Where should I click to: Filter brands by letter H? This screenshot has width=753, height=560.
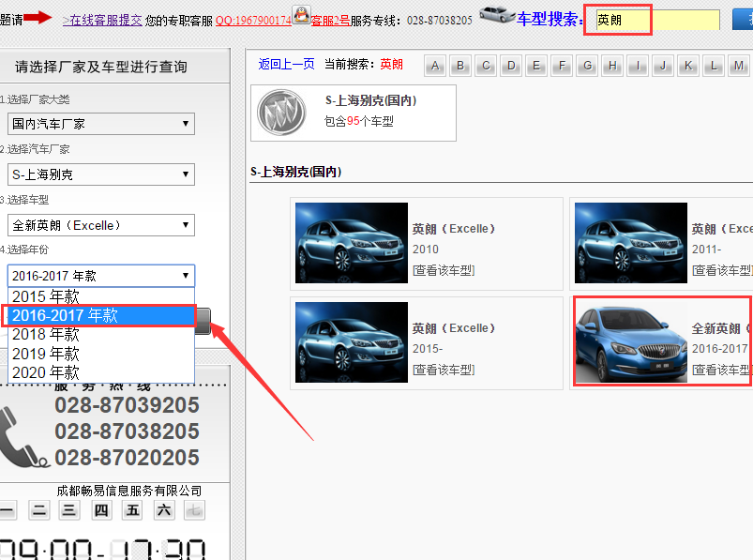612,66
